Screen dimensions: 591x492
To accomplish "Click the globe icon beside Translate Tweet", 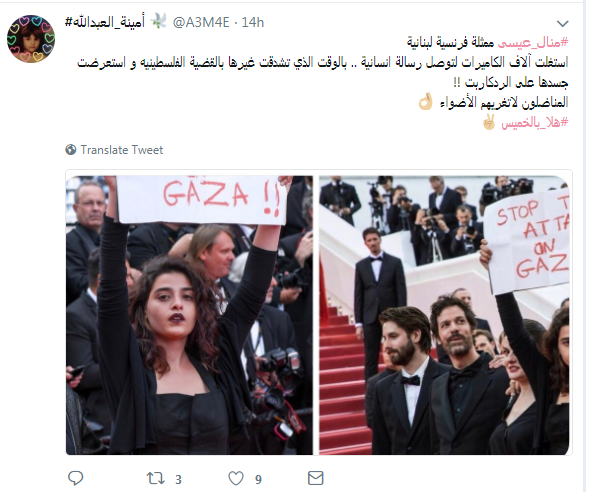I will pos(71,150).
